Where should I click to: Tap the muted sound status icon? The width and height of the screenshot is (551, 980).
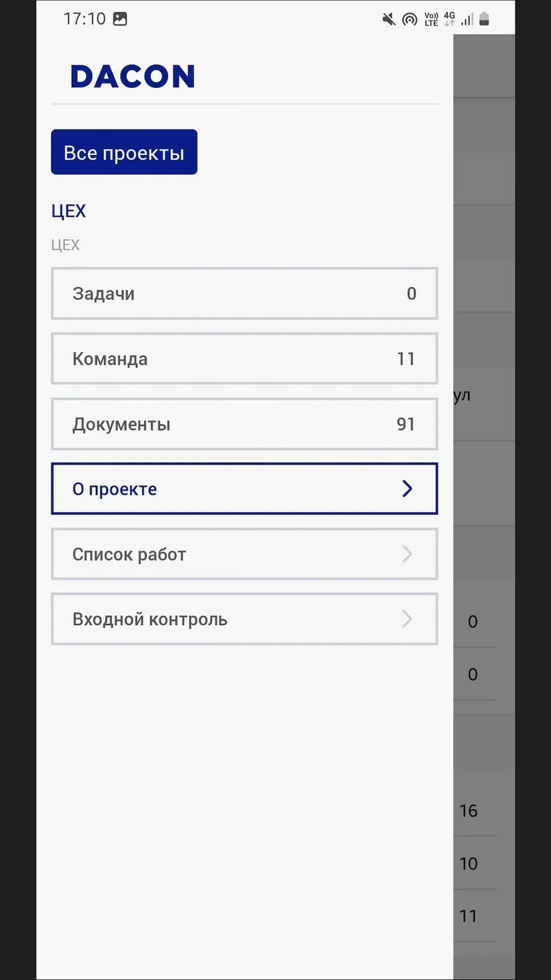[389, 19]
